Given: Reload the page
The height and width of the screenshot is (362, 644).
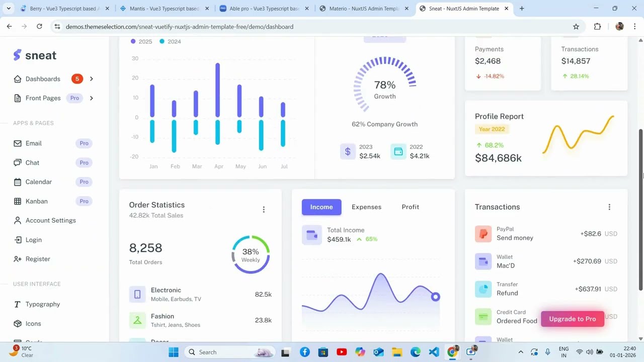Looking at the screenshot, I should pyautogui.click(x=39, y=27).
